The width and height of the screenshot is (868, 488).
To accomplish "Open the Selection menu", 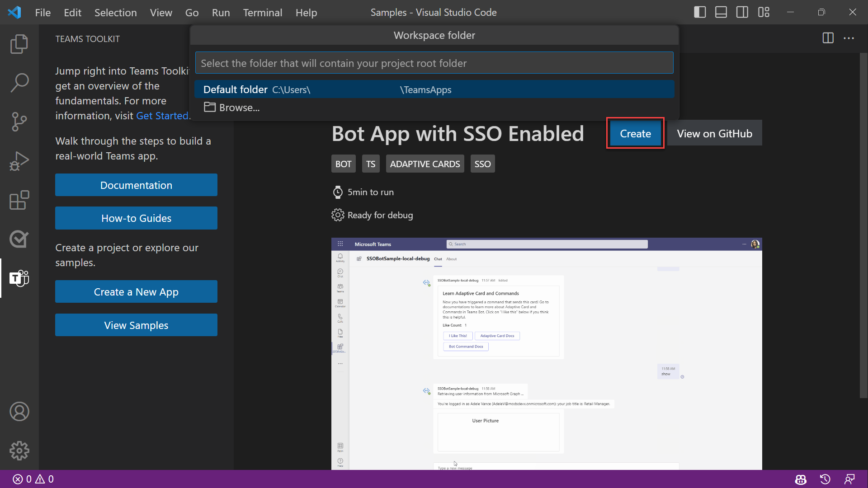I will (x=115, y=13).
